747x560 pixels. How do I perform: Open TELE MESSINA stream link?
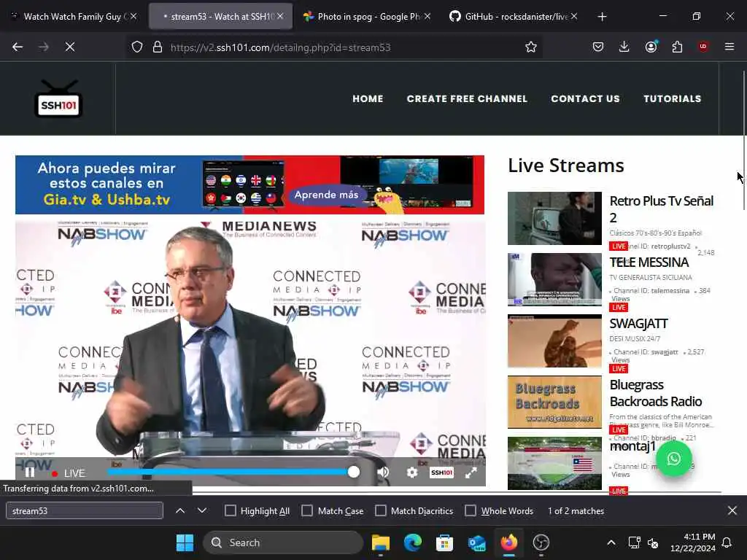click(x=649, y=262)
